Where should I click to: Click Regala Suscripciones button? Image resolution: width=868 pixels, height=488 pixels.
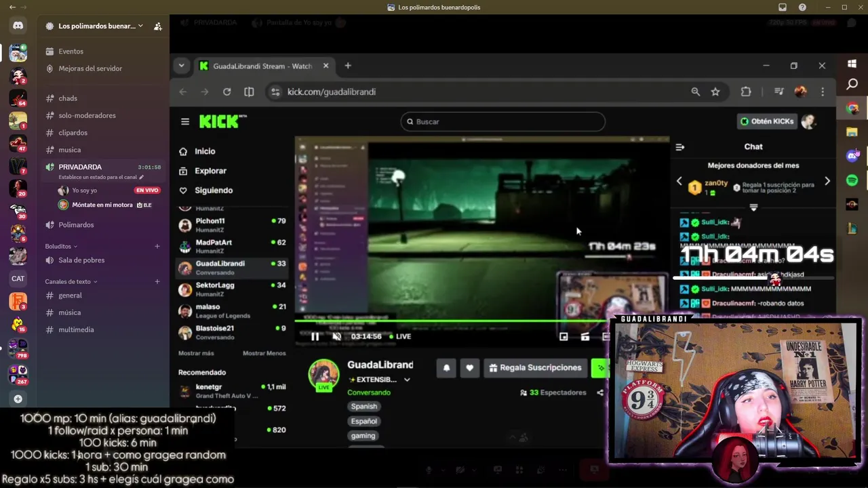point(535,368)
